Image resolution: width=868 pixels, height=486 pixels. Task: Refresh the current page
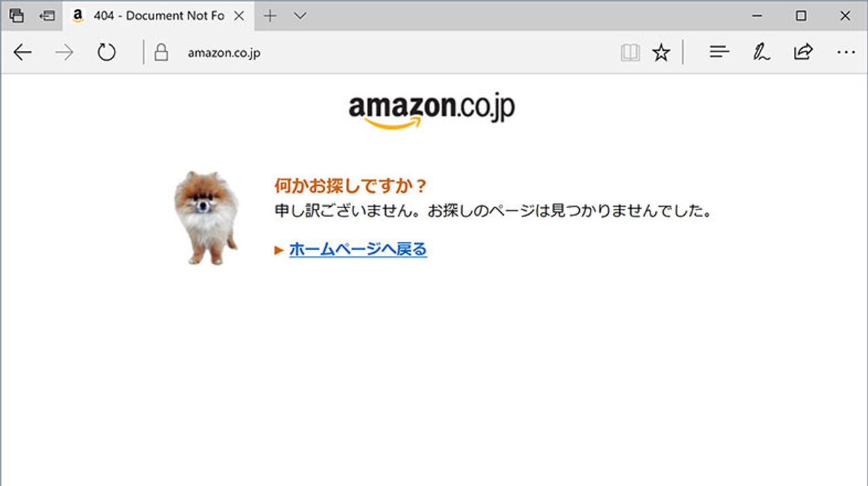tap(106, 52)
